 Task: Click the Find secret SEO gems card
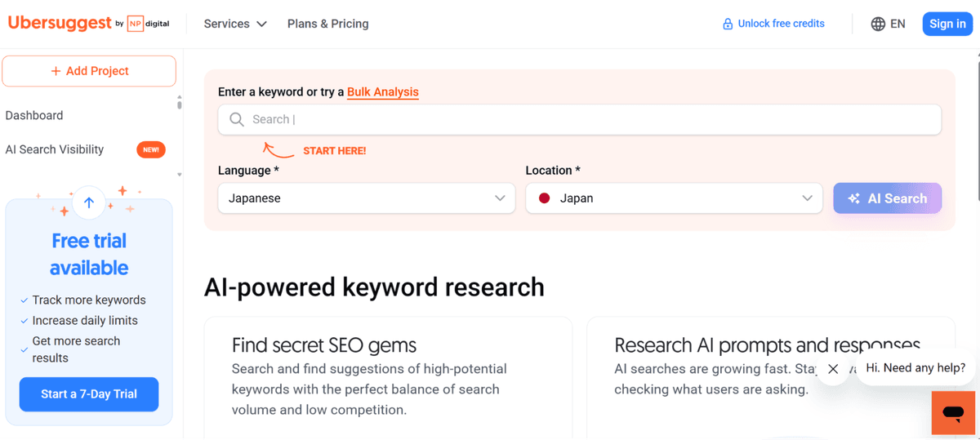pos(388,378)
